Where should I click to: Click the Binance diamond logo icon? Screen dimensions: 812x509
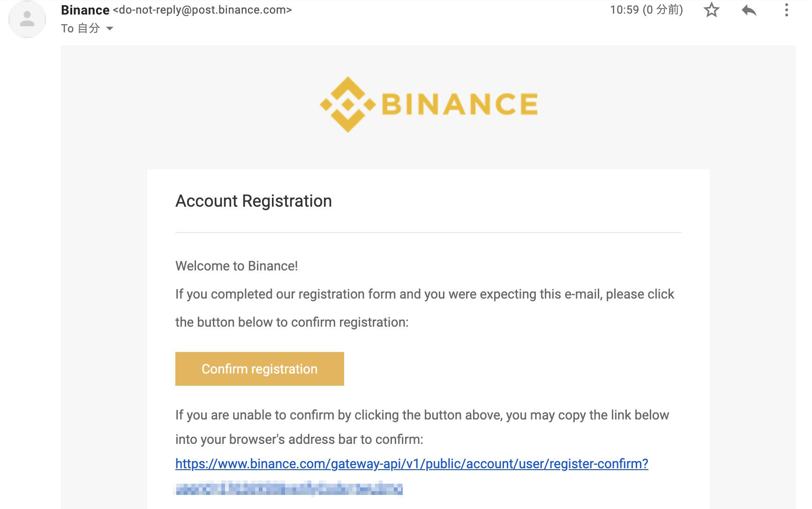[x=347, y=104]
